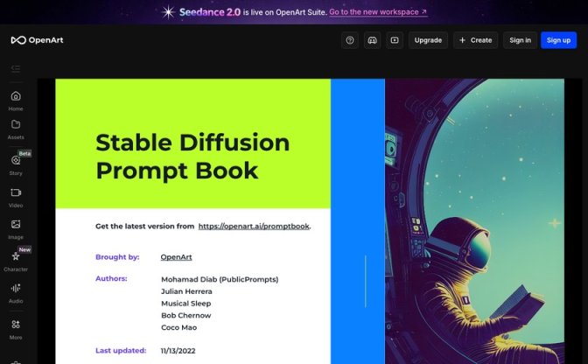Click author name Musical Sleep

(186, 304)
